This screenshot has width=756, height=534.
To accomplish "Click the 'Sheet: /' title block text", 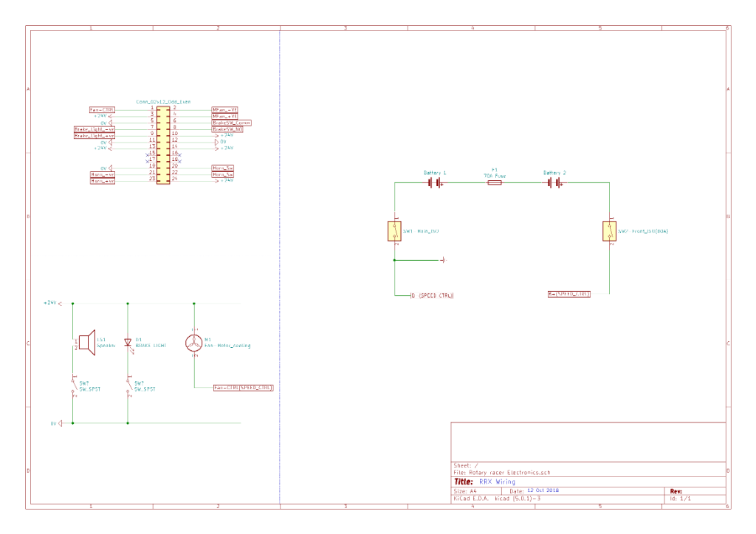I will pos(466,465).
